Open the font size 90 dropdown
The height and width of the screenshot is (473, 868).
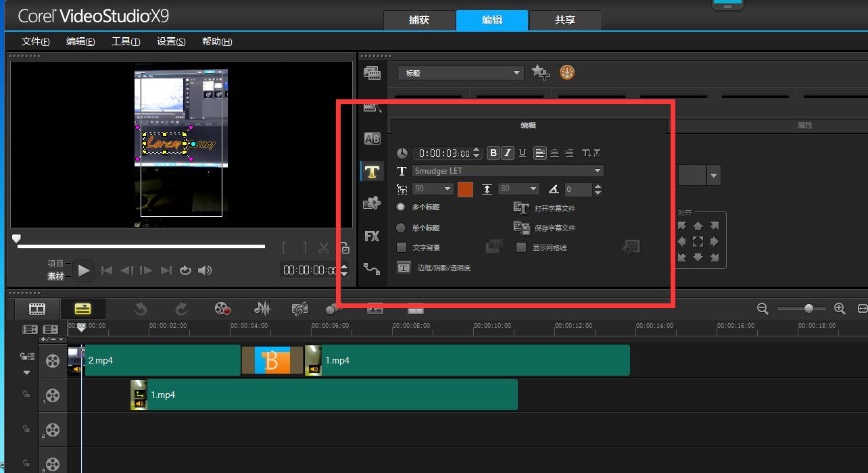tap(447, 189)
